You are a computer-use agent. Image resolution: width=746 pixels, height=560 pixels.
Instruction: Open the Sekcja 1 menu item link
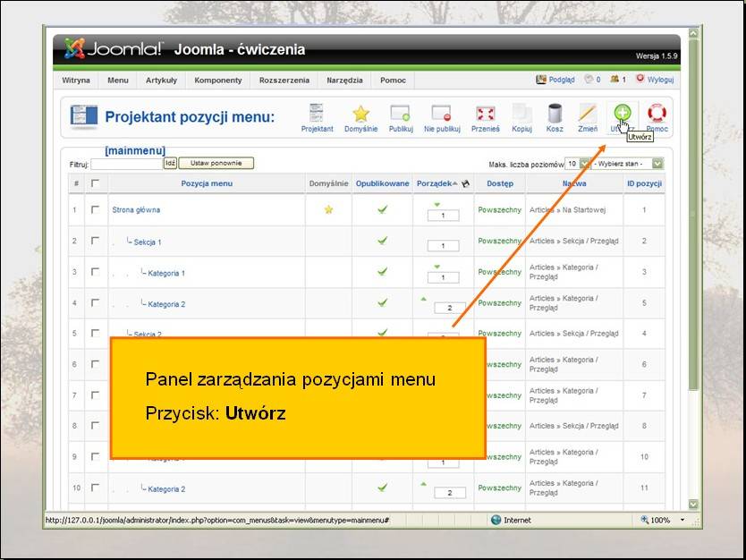(x=148, y=242)
